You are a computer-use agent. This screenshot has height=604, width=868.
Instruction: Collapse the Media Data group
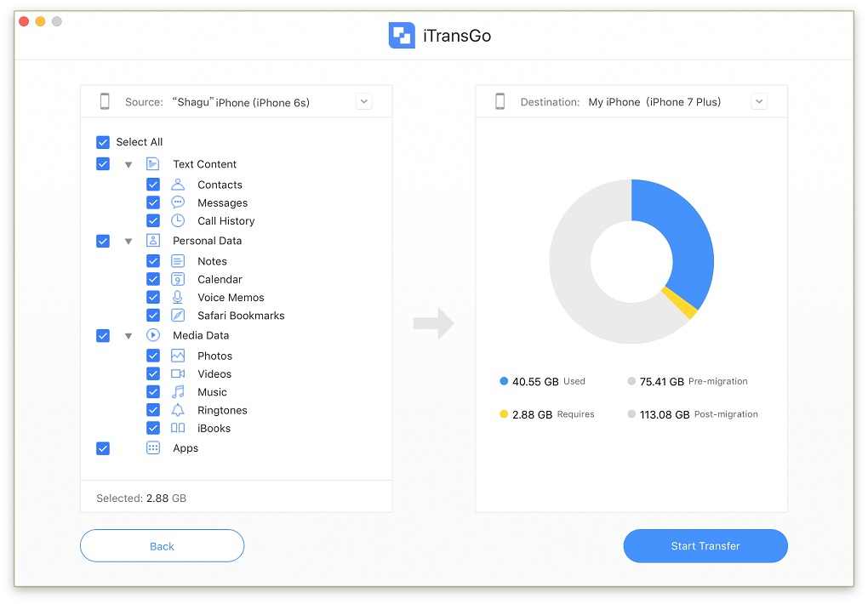(128, 336)
